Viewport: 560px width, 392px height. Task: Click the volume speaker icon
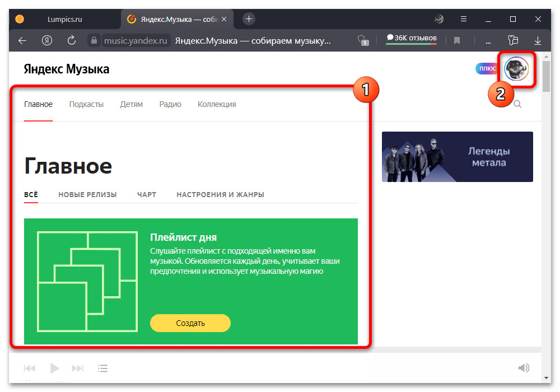pyautogui.click(x=524, y=368)
